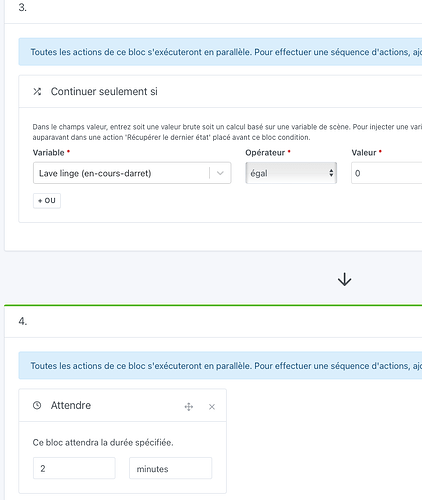Click the Continuer seulement si card title
The image size is (422, 500).
point(104,91)
